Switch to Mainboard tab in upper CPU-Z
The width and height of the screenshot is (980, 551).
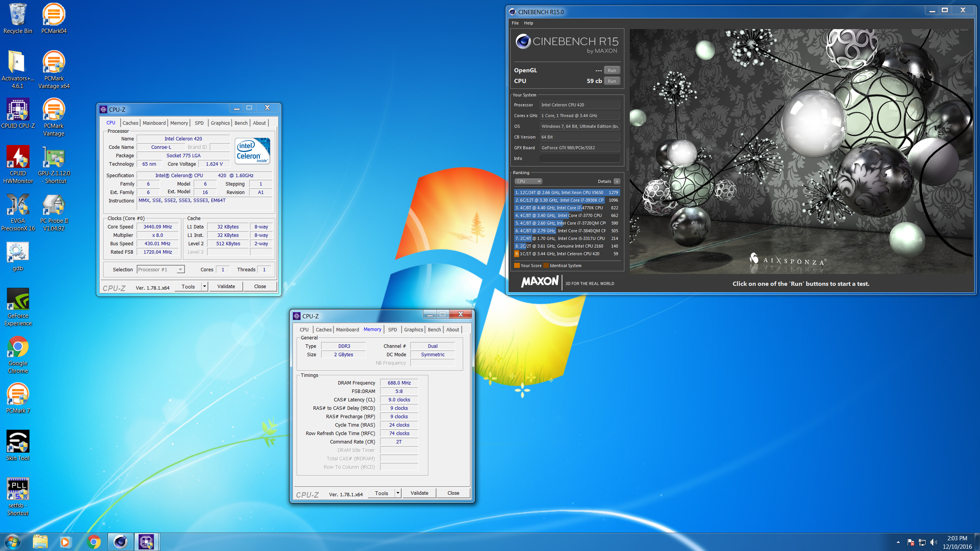tap(154, 123)
